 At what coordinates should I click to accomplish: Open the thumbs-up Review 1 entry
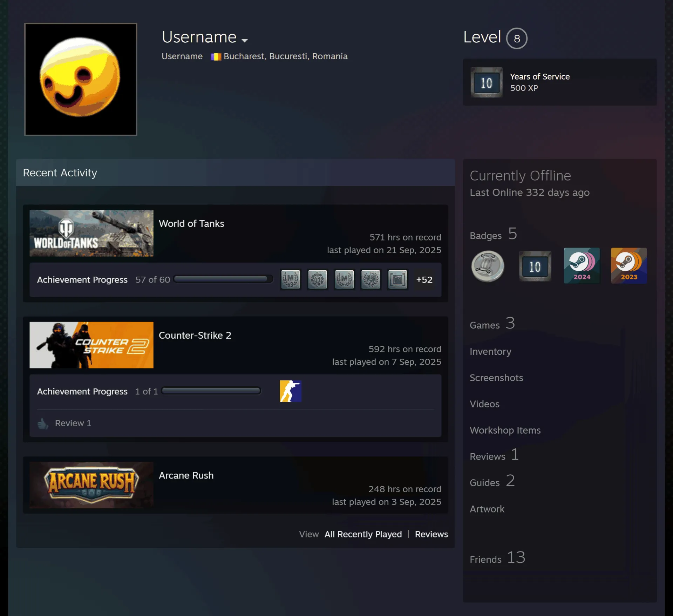[x=64, y=423]
